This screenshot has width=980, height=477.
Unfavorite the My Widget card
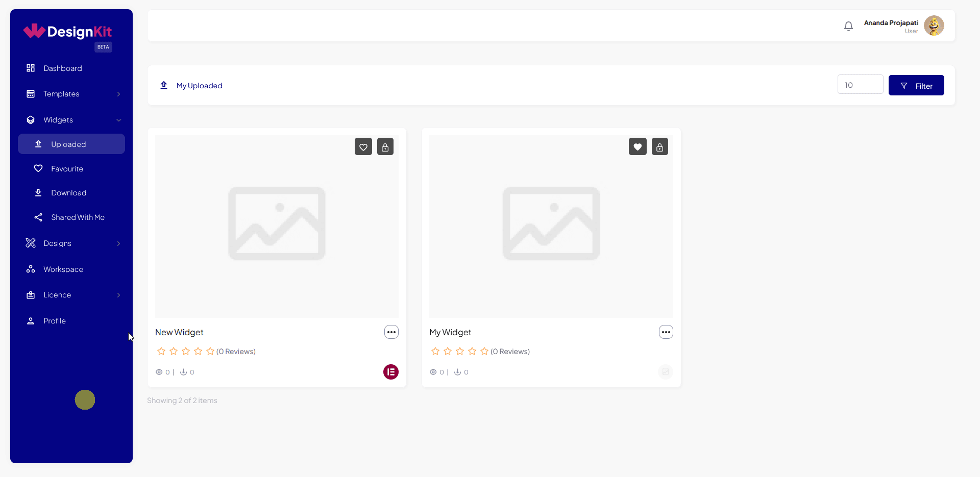[x=637, y=146]
